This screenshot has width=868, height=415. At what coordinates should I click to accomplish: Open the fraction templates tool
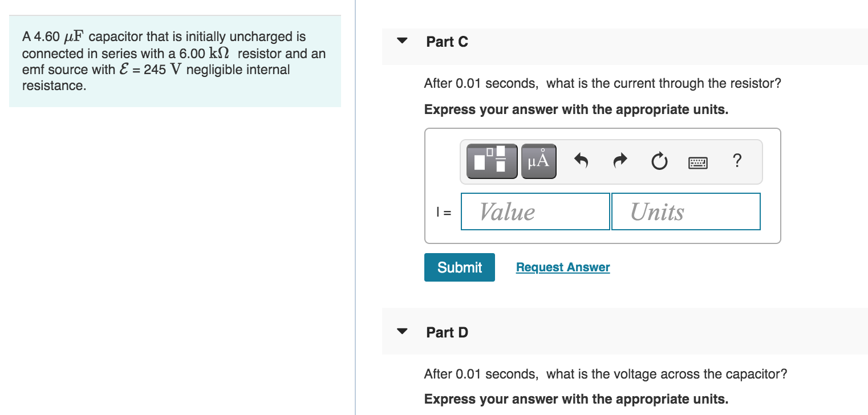(x=492, y=161)
